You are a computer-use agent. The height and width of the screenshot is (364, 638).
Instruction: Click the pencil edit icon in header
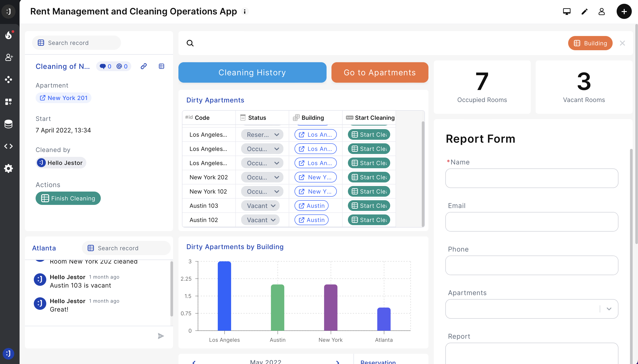pyautogui.click(x=584, y=12)
